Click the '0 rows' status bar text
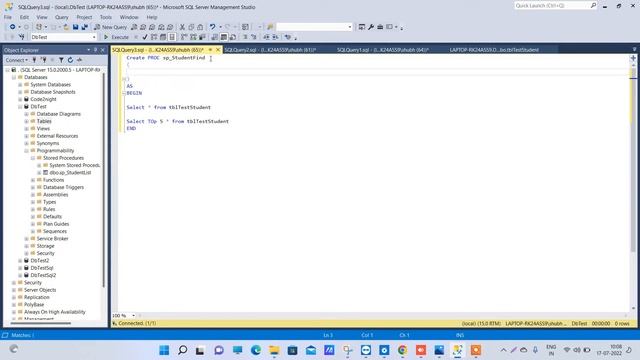 tap(622, 323)
